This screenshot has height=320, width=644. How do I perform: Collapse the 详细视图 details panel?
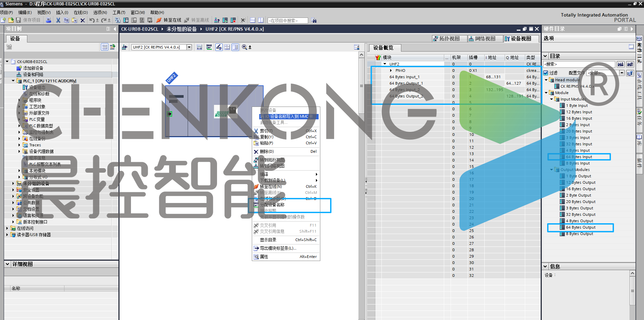point(7,264)
